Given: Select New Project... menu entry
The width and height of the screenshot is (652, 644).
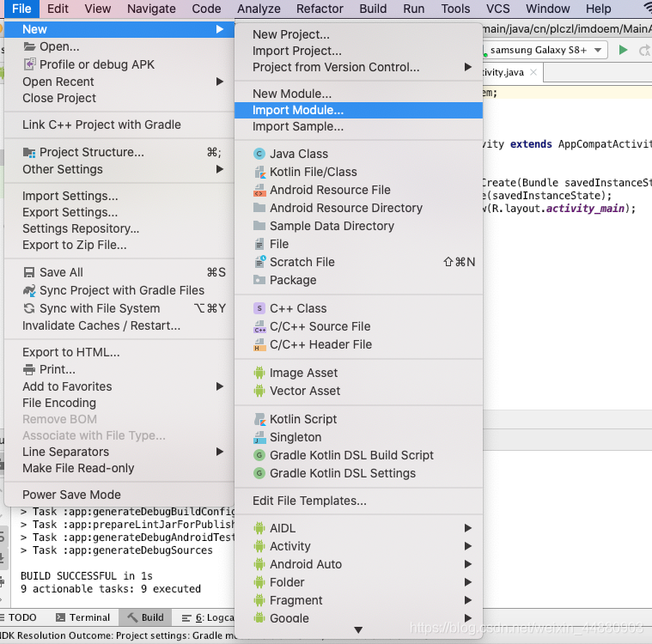Looking at the screenshot, I should coord(358,34).
